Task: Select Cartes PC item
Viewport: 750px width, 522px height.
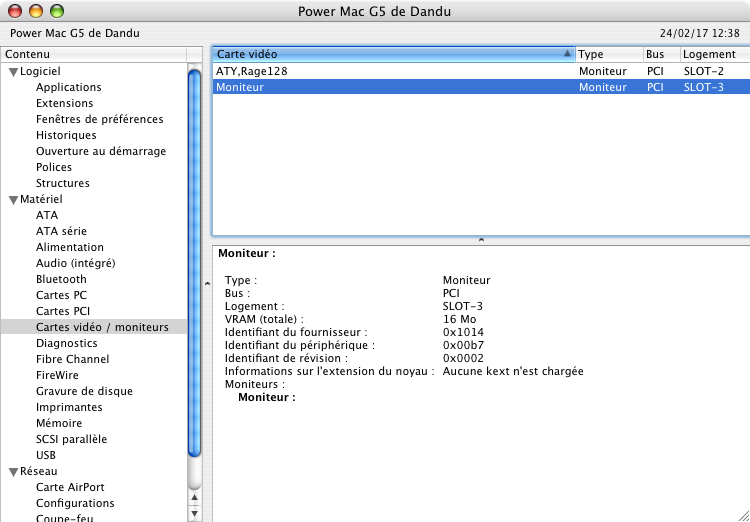Action: point(61,295)
